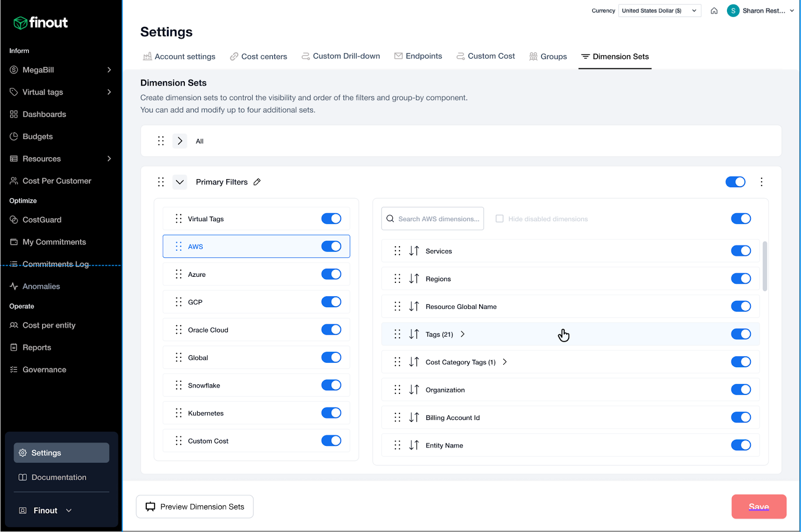This screenshot has height=532, width=801.
Task: Turn off the Organization dimension toggle
Action: click(740, 390)
